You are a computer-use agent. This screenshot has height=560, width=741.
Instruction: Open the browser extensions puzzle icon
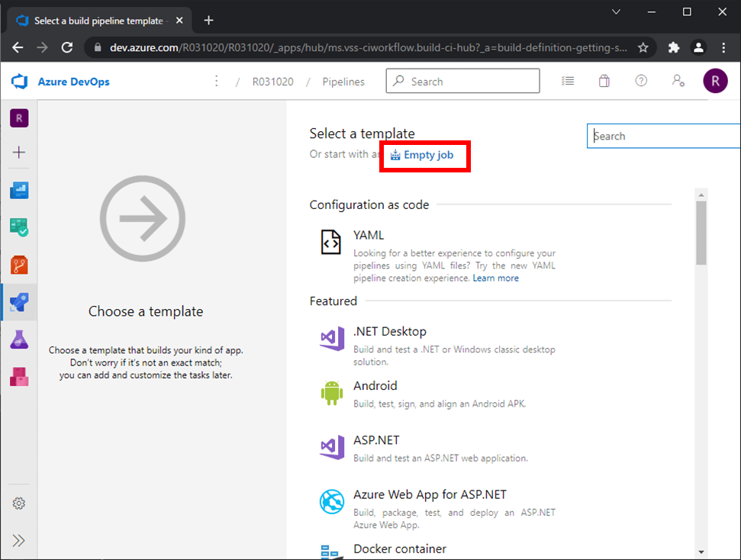click(673, 47)
